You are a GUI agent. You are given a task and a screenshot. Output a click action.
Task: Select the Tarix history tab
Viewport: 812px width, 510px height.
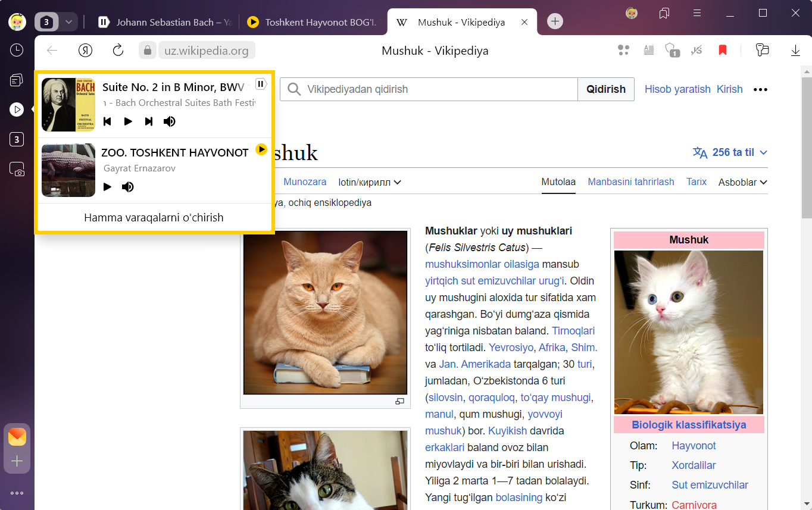(697, 182)
